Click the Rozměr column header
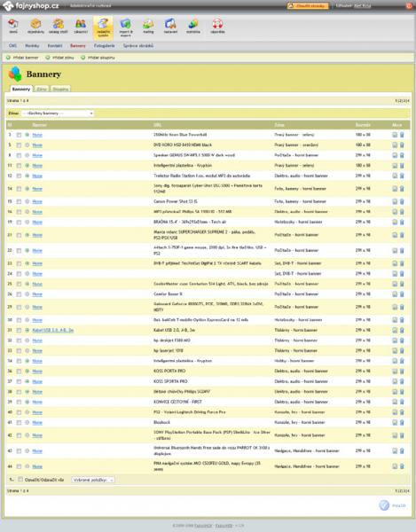Screen dimensions: 416x532 363,125
